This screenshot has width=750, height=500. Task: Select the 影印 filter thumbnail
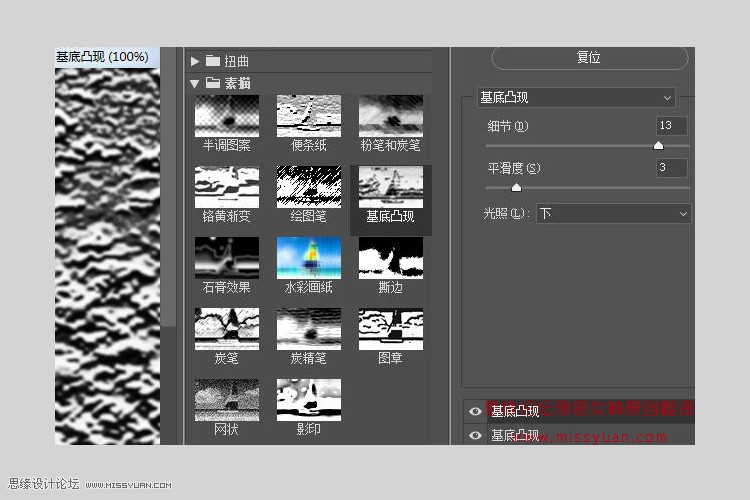click(309, 400)
